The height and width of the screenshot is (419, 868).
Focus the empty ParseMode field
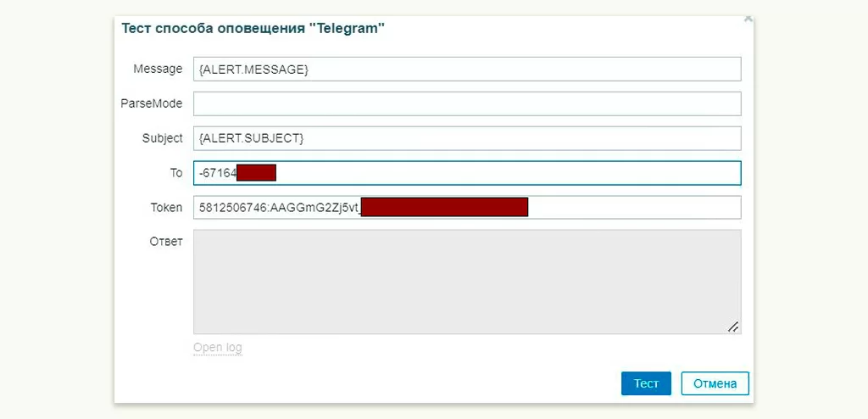(x=467, y=103)
